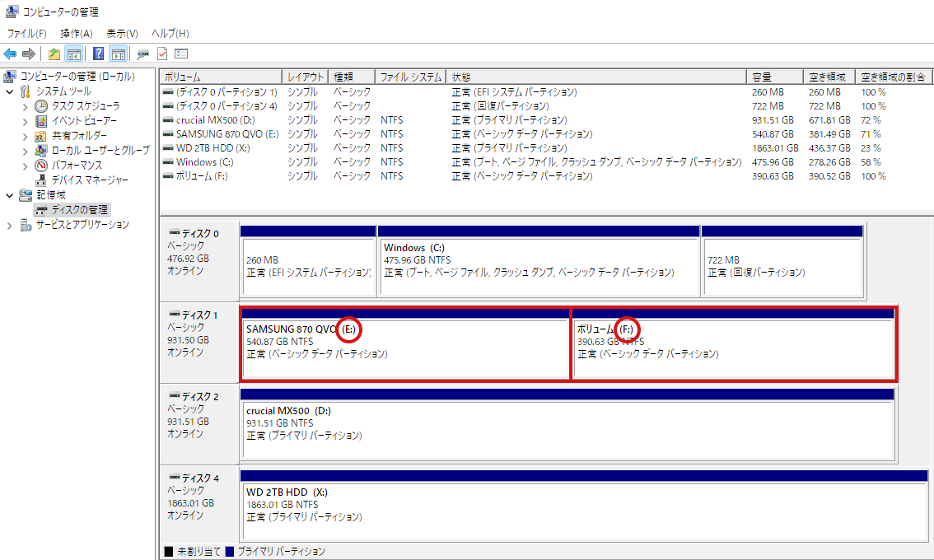Select SAMSUNG 870 QVO (E:) list row
934x560 pixels.
tap(546, 134)
